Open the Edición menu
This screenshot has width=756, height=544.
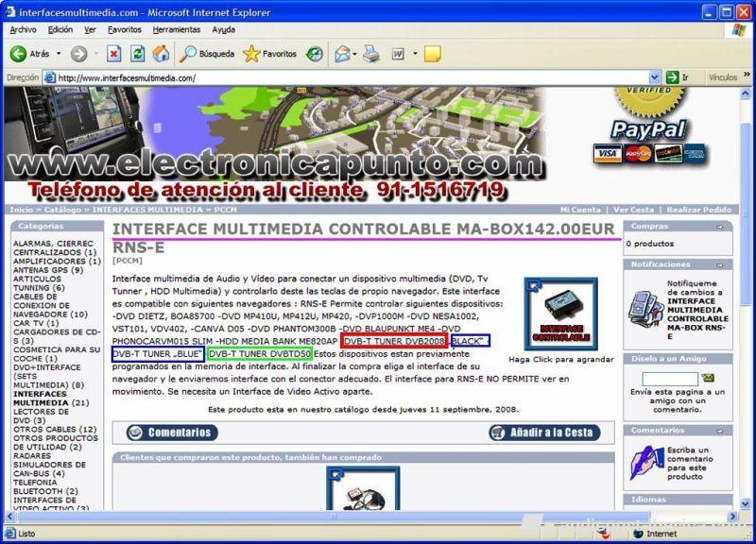click(60, 30)
